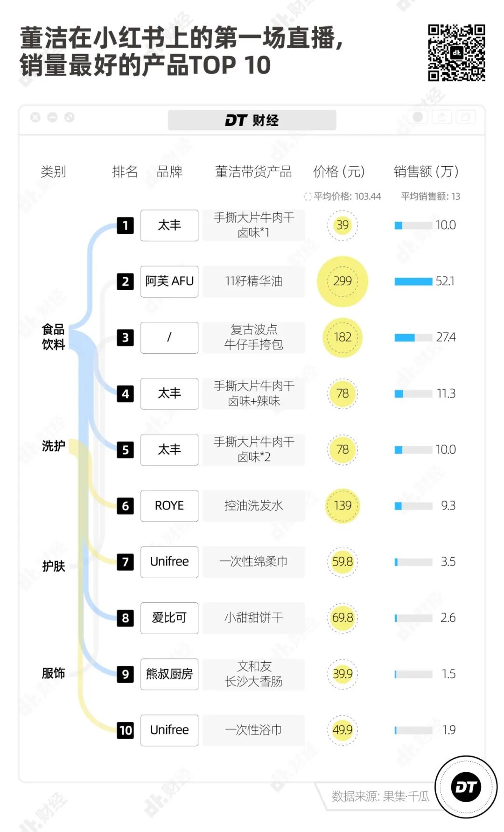Image resolution: width=504 pixels, height=832 pixels.
Task: Click the duplicate tabs icon in browser bar
Action: (465, 117)
